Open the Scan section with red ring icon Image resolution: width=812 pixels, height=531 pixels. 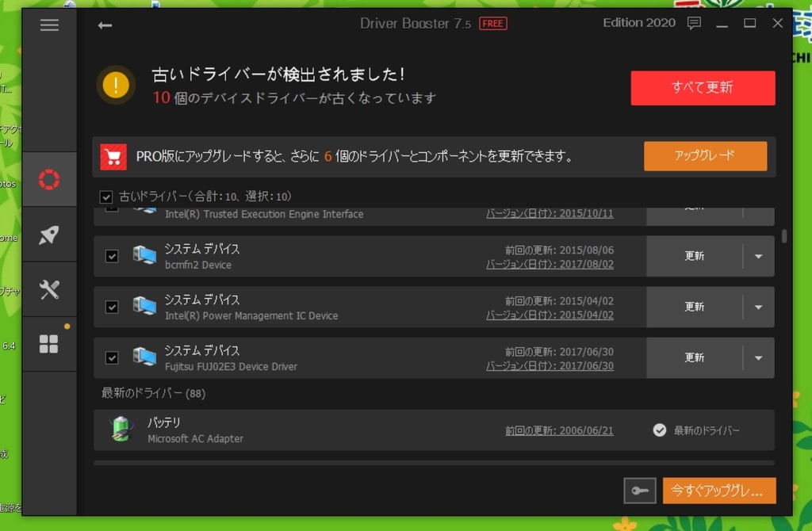[49, 180]
